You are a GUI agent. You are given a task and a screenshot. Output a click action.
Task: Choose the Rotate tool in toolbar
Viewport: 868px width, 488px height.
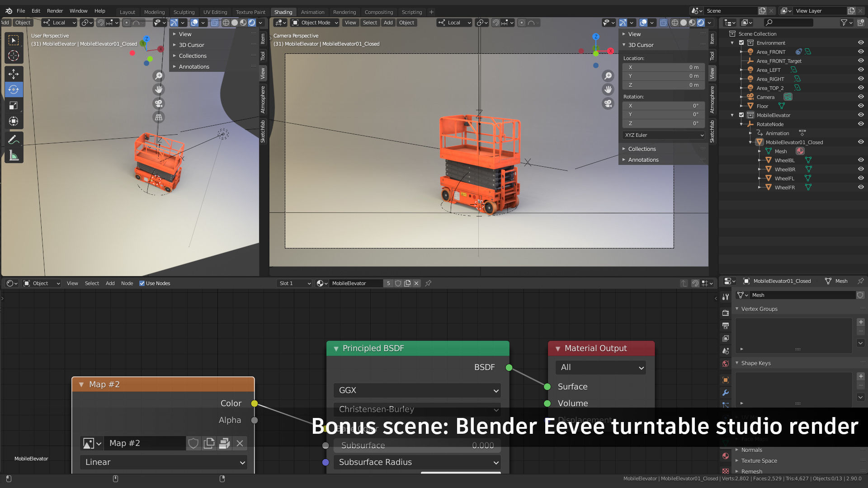14,89
